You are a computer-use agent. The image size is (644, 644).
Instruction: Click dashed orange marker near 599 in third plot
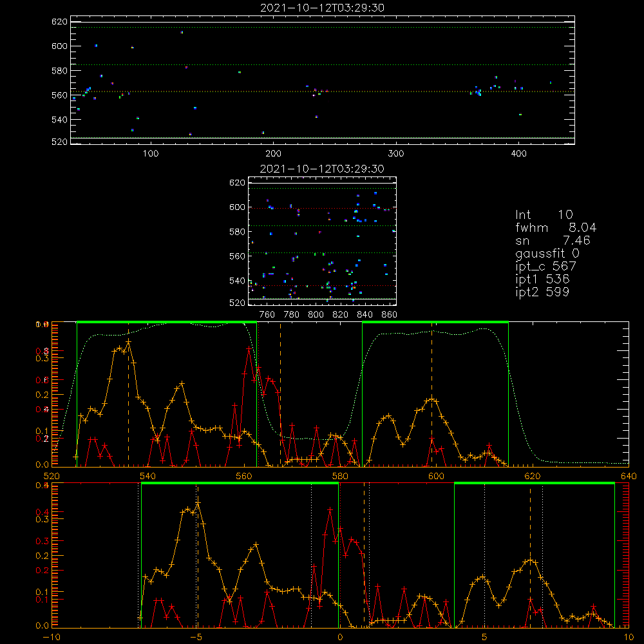(x=431, y=394)
